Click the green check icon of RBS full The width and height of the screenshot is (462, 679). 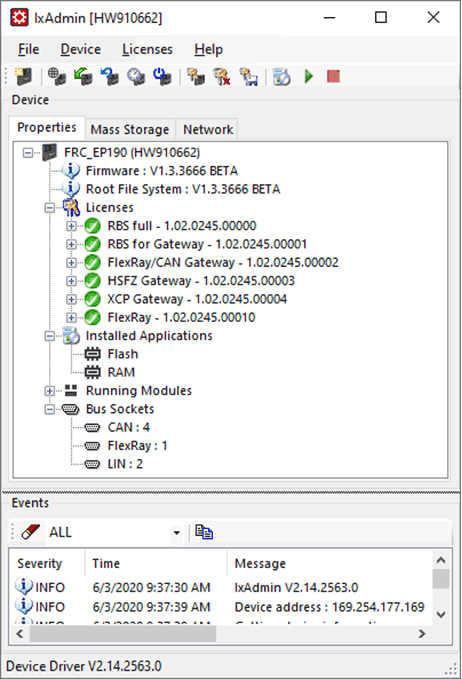click(92, 226)
